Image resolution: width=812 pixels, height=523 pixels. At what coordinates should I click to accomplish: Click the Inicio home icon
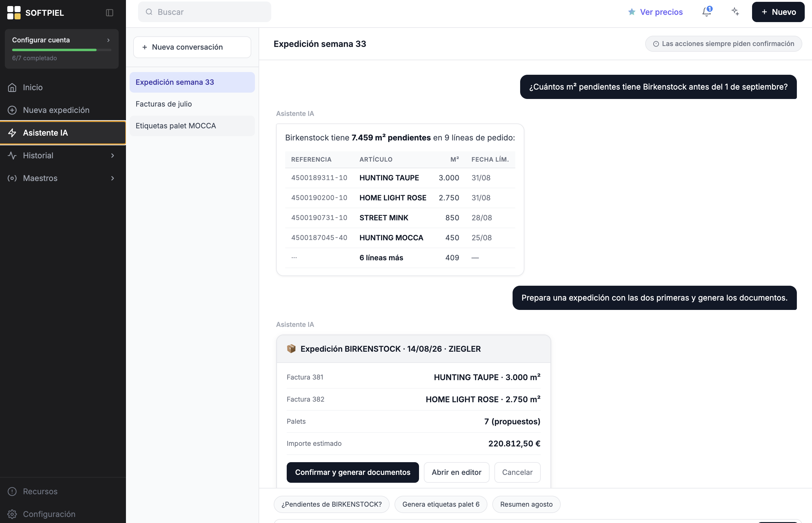click(12, 87)
